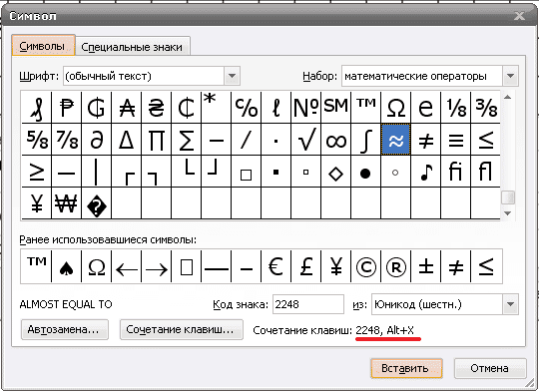Viewport: 539px width, 392px height.
Task: Select the black circle ● symbol
Action: (x=365, y=172)
